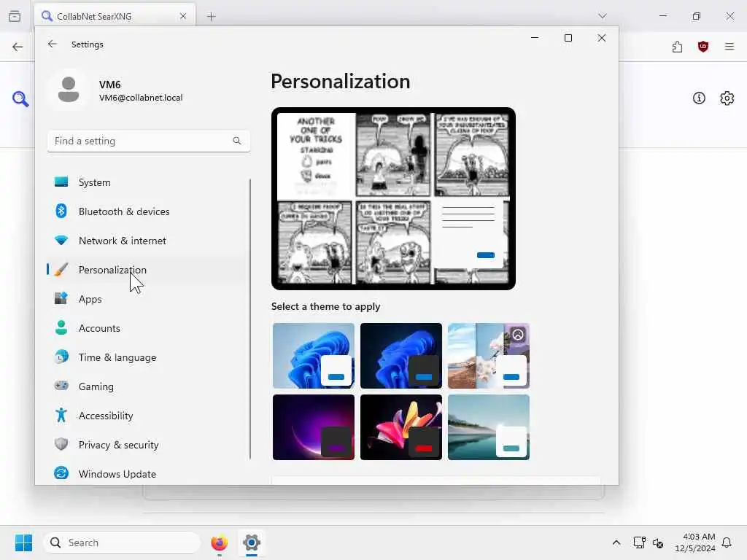Open a new Firefox tab
This screenshot has width=747, height=560.
pyautogui.click(x=212, y=17)
